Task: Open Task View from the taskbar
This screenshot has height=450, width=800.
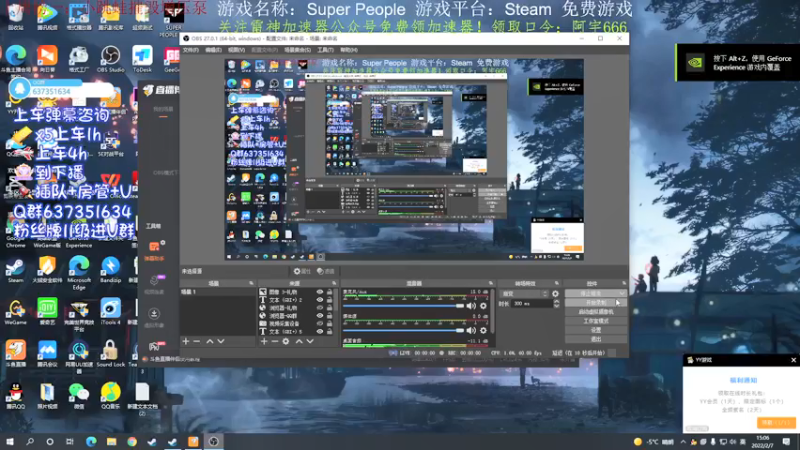Action: point(70,441)
